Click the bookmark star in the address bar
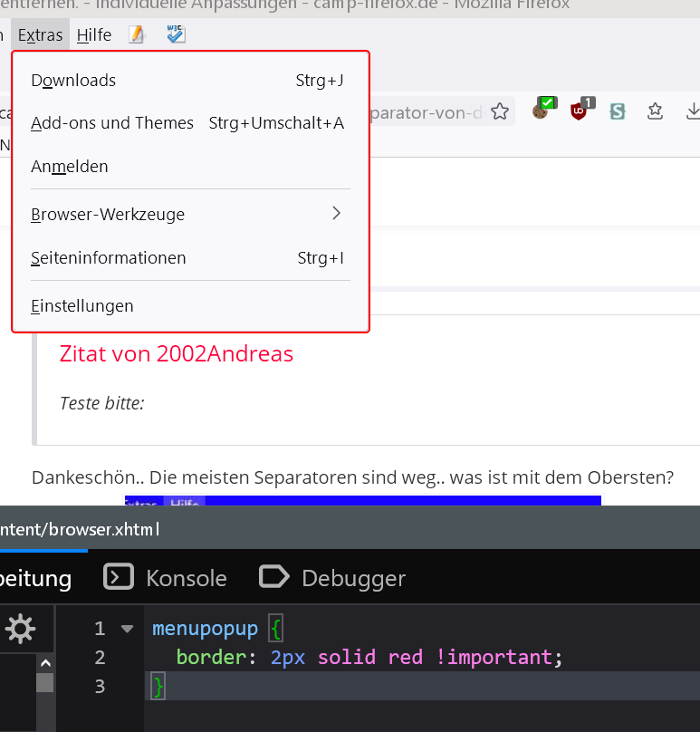The image size is (700, 732). [x=500, y=111]
